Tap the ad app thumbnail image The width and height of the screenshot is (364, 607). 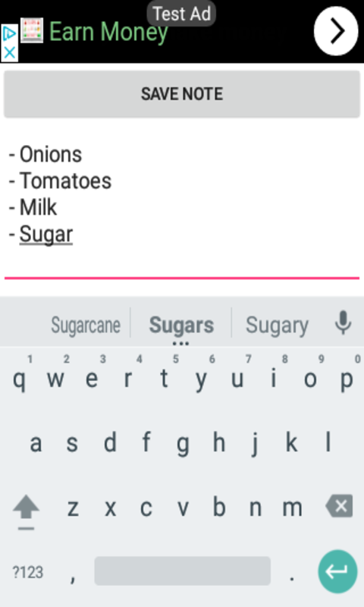click(x=32, y=30)
